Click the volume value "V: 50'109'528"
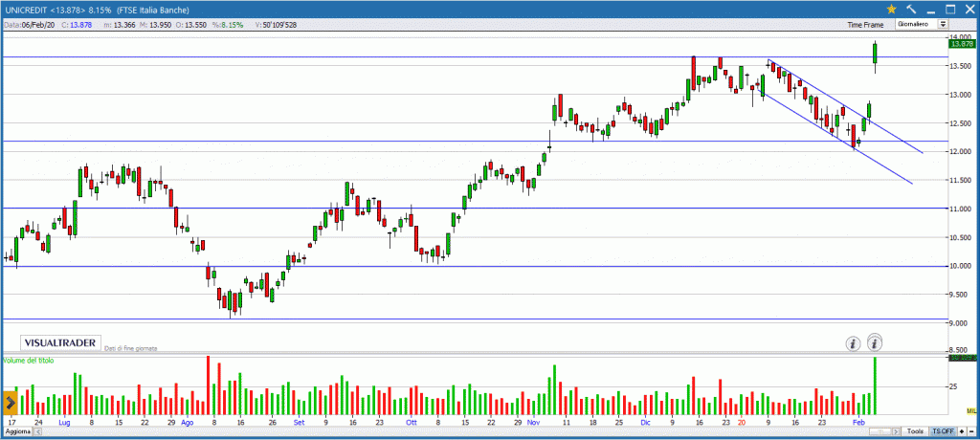Viewport: 980px width, 440px height. click(x=277, y=25)
